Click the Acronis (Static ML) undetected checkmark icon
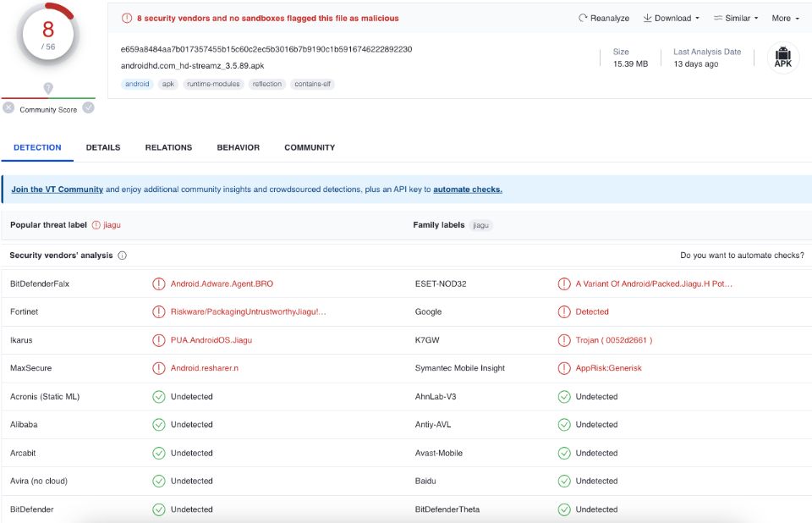Image resolution: width=812 pixels, height=523 pixels. point(158,397)
